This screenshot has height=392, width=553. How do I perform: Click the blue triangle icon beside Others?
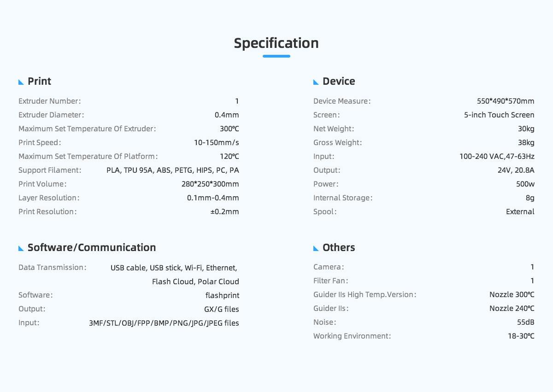tap(316, 248)
